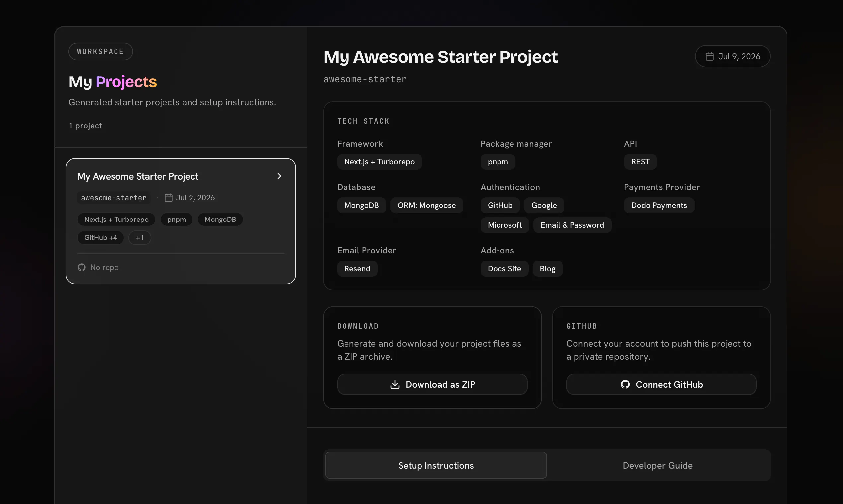The width and height of the screenshot is (843, 504).
Task: Click the GitHub icon beside No repo
Action: tap(82, 267)
